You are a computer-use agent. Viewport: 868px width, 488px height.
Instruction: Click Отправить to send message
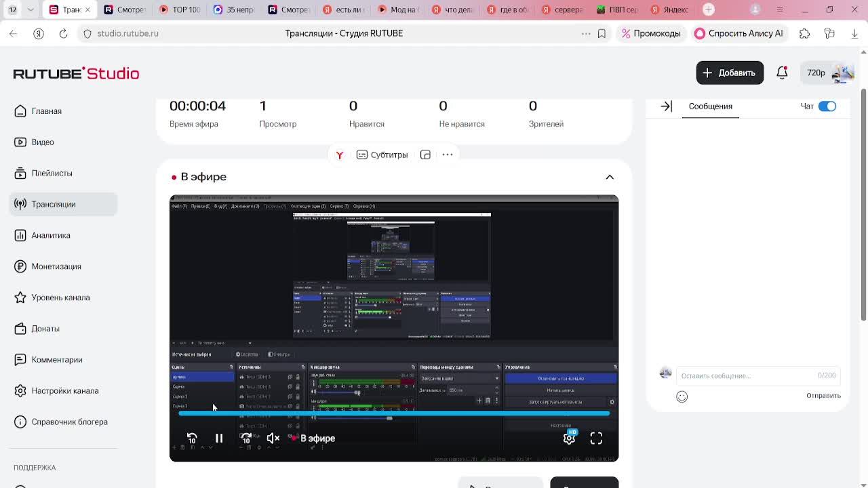(x=823, y=396)
